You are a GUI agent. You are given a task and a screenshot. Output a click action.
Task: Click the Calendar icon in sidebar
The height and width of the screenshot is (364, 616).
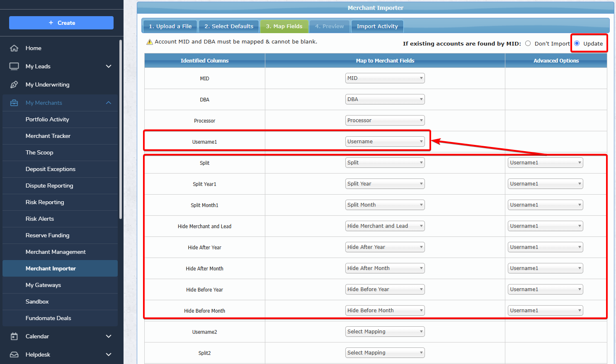click(14, 336)
